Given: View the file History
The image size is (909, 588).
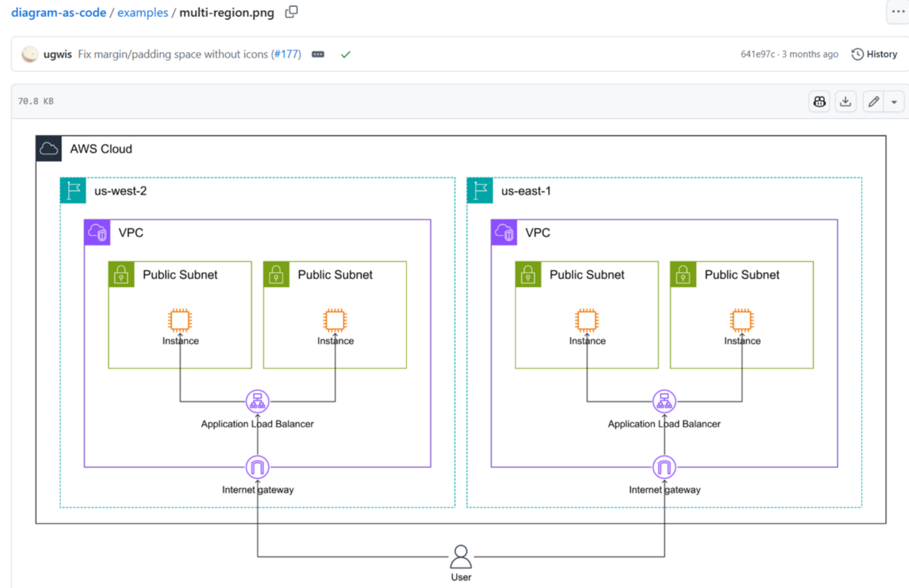Looking at the screenshot, I should point(874,55).
